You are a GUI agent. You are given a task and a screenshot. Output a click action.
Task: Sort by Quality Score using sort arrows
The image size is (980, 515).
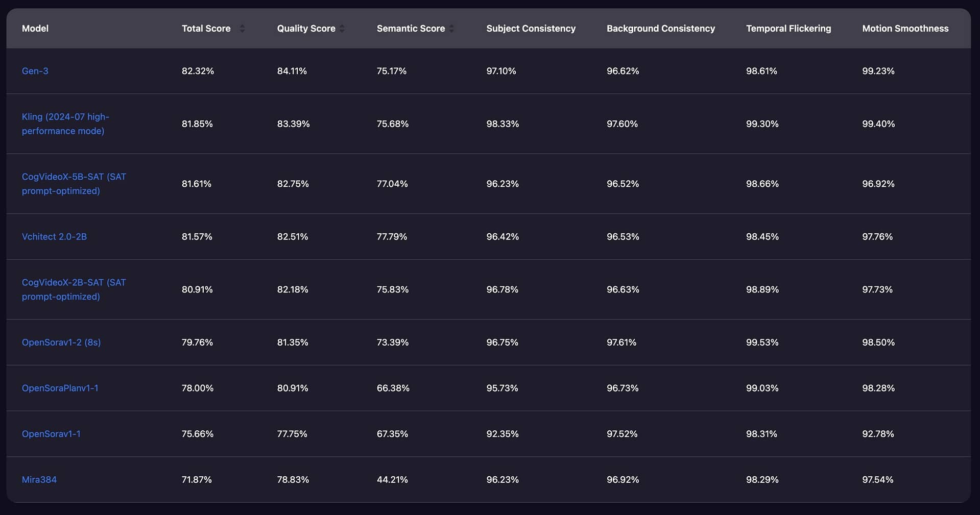(342, 29)
